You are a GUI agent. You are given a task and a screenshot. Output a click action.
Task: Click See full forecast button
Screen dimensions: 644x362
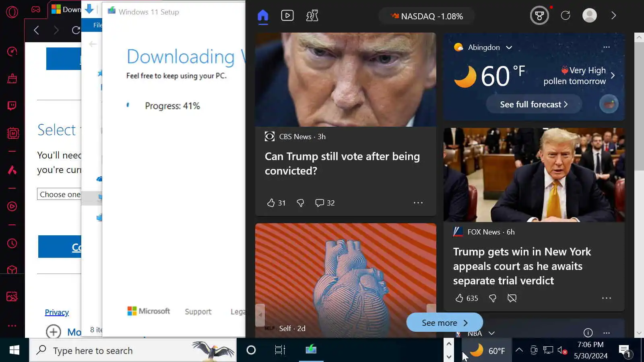[x=534, y=105]
